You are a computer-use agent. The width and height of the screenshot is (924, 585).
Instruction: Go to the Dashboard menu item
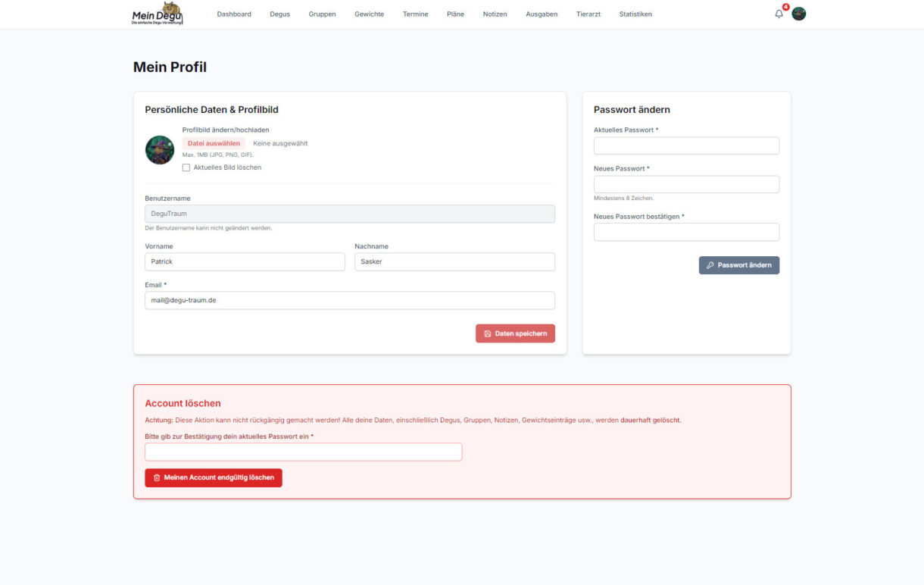pyautogui.click(x=234, y=14)
